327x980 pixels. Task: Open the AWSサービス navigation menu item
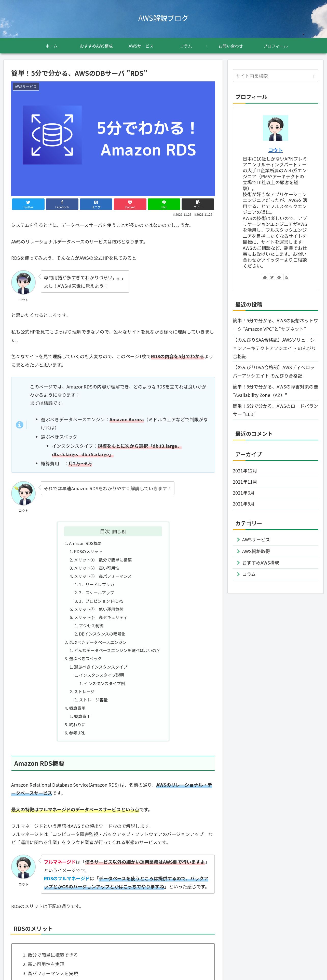tap(141, 46)
